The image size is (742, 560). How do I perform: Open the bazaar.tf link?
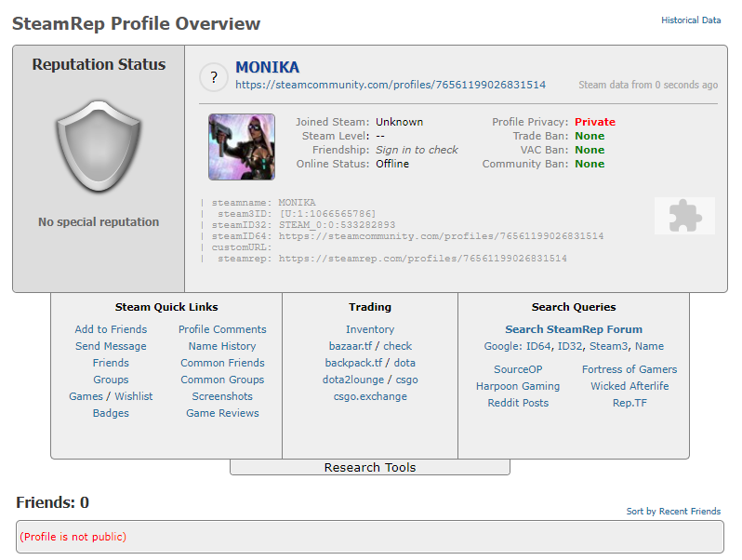point(351,346)
